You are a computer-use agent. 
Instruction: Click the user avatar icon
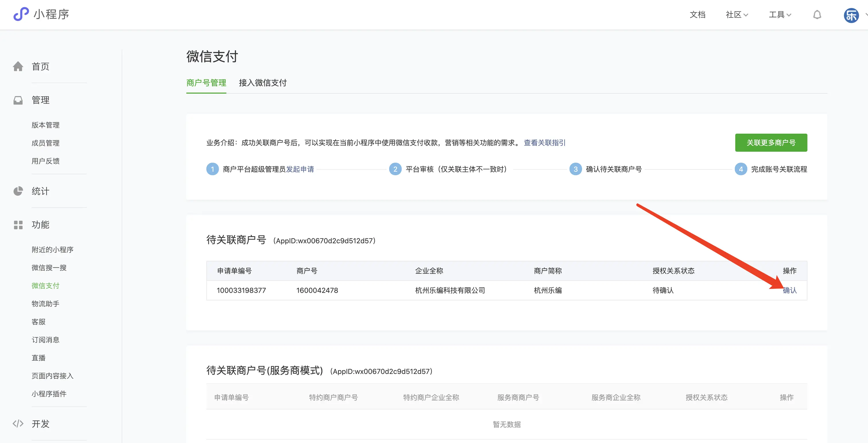point(851,15)
